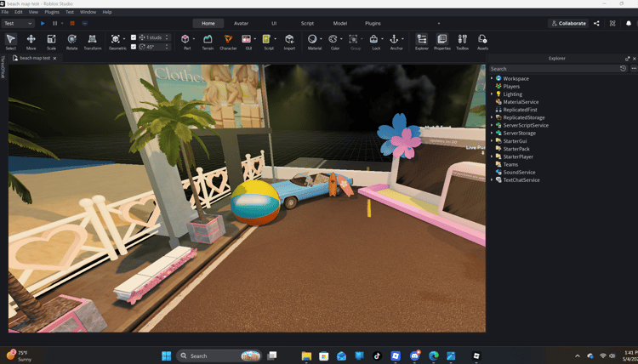The height and width of the screenshot is (364, 638).
Task: Open the Toolbox panel
Action: click(463, 42)
